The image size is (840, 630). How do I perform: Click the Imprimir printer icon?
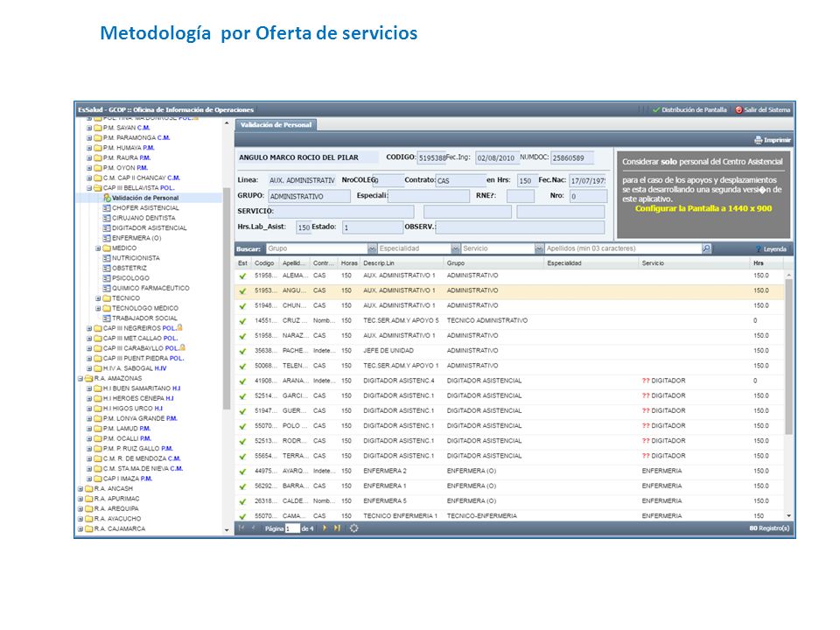click(x=758, y=140)
